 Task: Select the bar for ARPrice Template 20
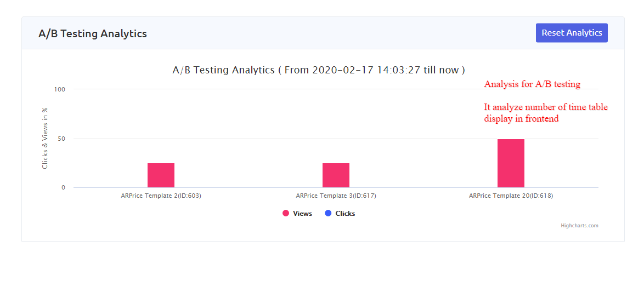[511, 163]
